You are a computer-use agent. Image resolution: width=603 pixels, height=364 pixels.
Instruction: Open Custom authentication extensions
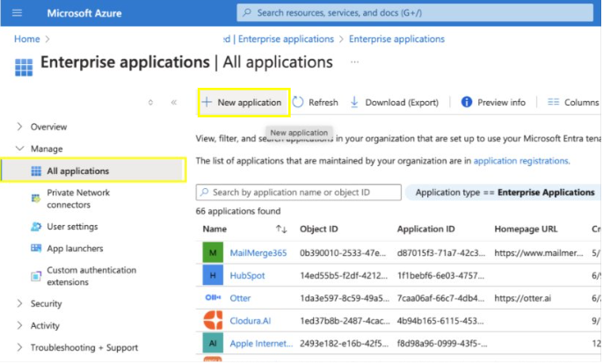pyautogui.click(x=91, y=276)
